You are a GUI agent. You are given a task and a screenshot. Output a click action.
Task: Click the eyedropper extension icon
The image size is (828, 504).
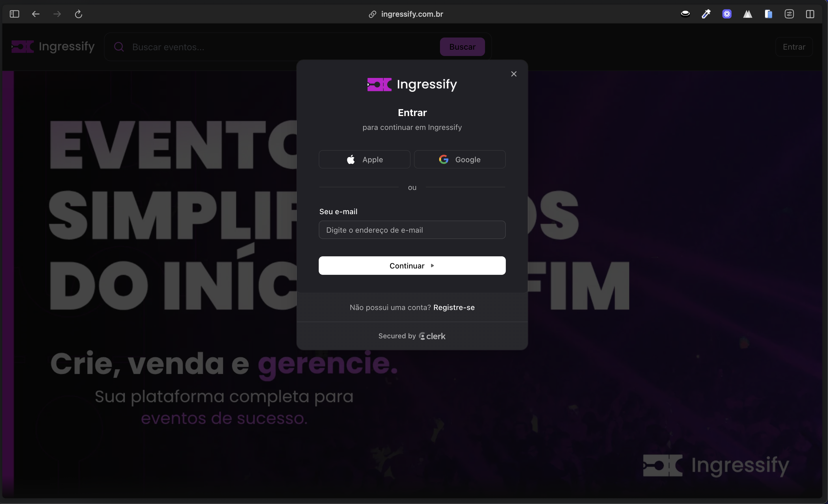click(706, 14)
